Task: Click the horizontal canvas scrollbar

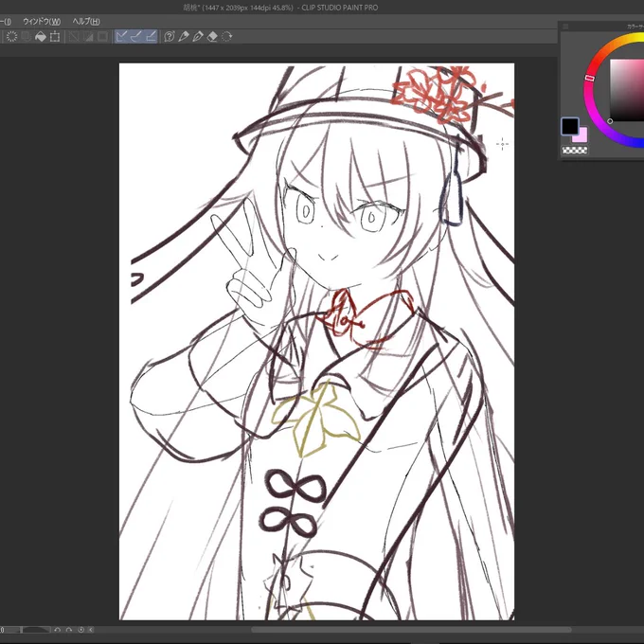Action: coord(411,630)
